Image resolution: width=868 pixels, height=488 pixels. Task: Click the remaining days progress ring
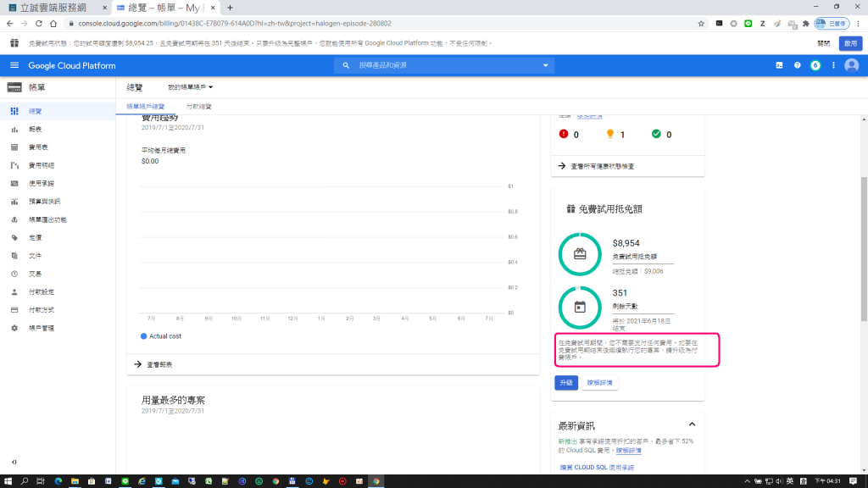click(x=580, y=307)
